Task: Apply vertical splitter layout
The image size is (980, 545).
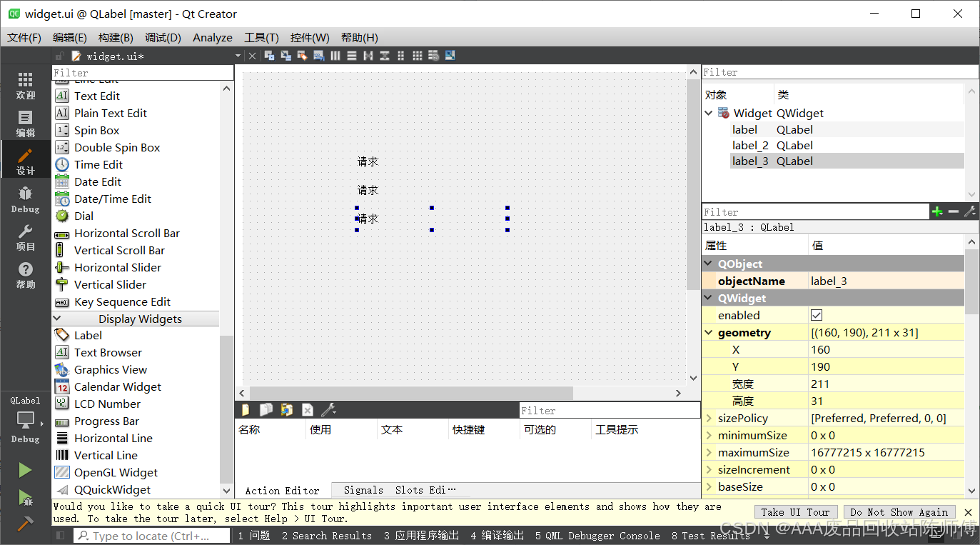Action: pyautogui.click(x=385, y=56)
